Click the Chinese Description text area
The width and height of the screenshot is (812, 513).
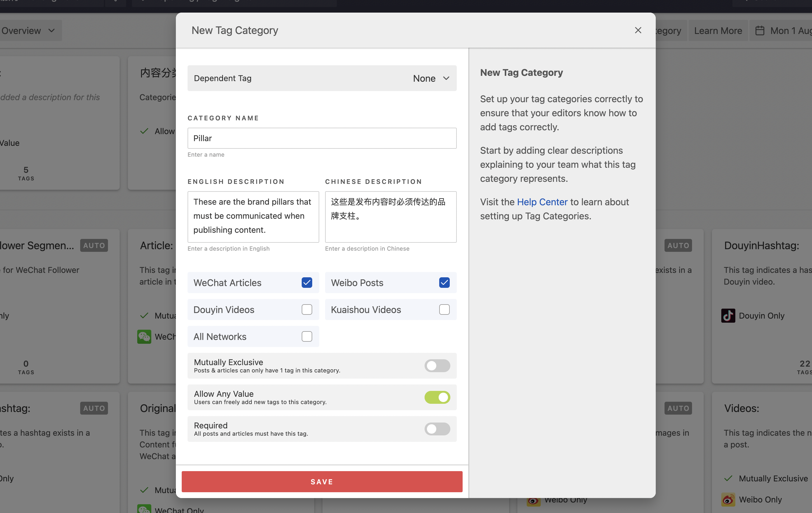pyautogui.click(x=390, y=217)
